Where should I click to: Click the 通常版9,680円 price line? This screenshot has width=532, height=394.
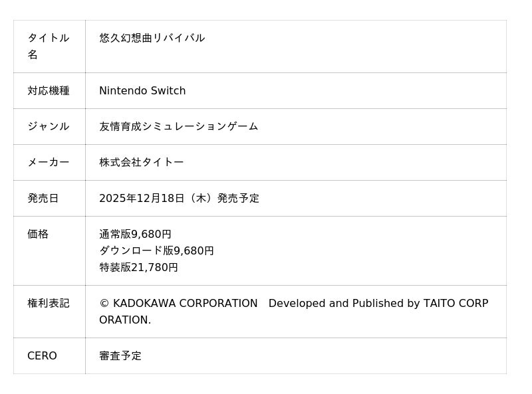point(135,234)
